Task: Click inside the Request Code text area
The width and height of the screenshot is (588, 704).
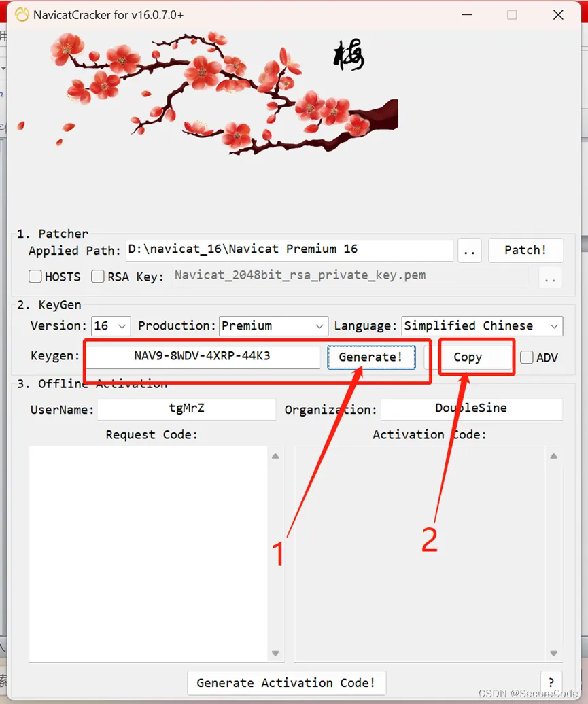Action: (x=148, y=554)
